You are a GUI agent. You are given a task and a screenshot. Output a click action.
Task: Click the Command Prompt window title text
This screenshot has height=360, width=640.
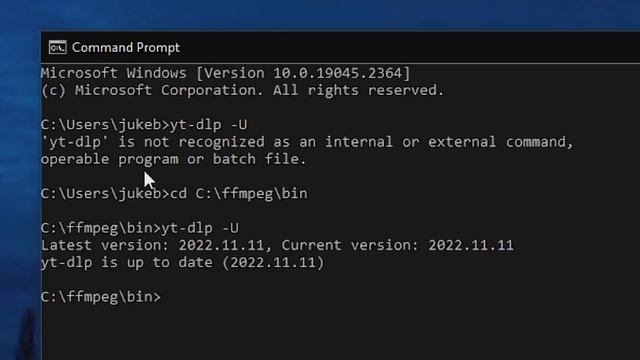click(x=126, y=48)
